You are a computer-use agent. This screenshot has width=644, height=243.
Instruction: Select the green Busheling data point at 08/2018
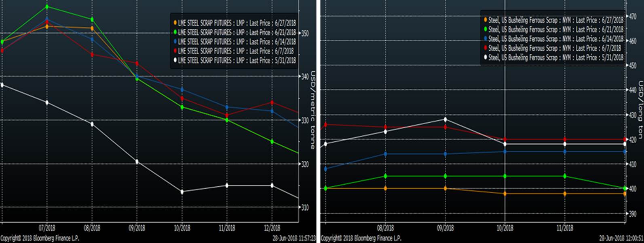click(385, 176)
